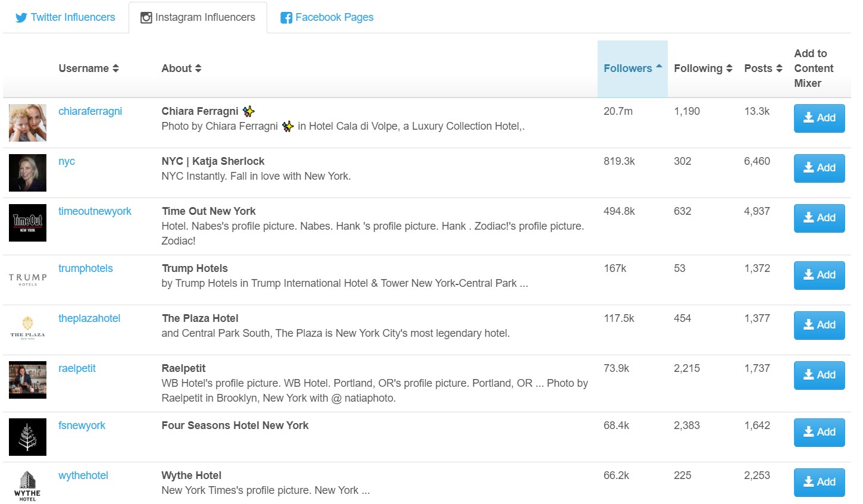Click the '4,937' posts value
863x504 pixels.
pyautogui.click(x=757, y=211)
